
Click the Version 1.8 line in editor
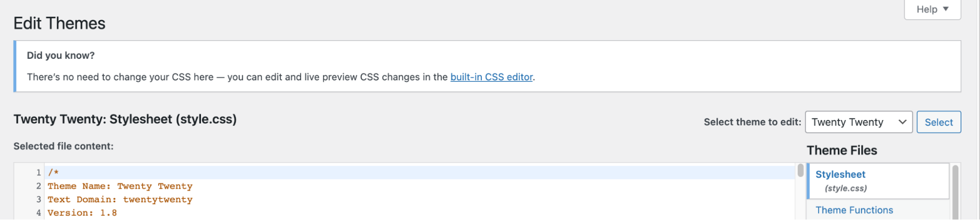coord(82,213)
